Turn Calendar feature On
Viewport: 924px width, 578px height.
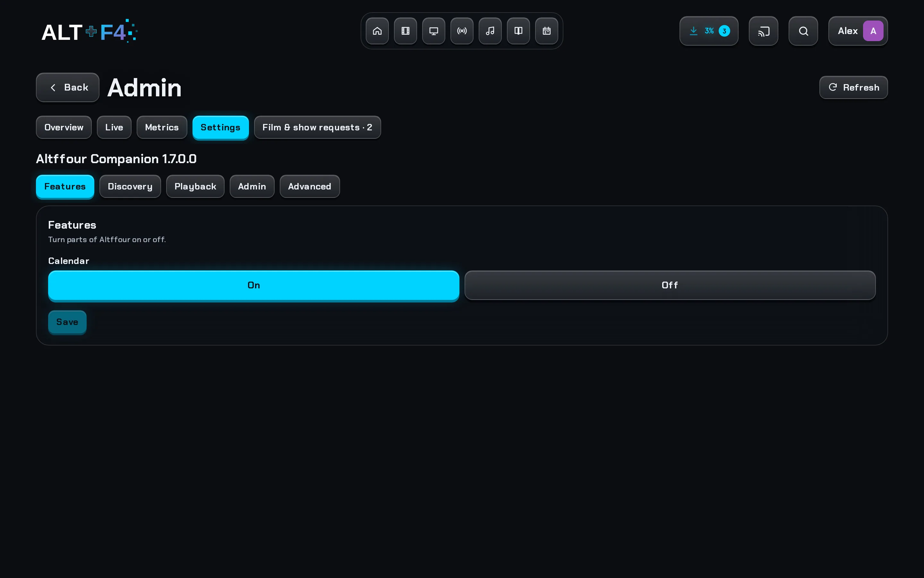point(253,285)
